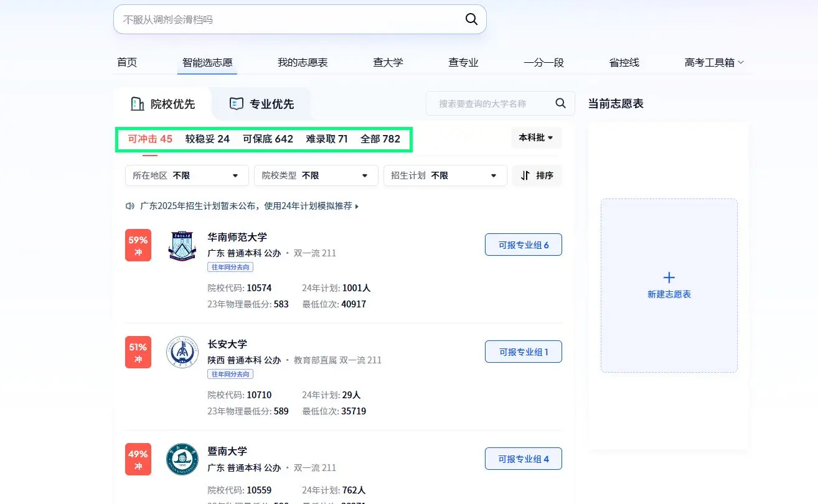This screenshot has width=818, height=504.
Task: Click 可报专业组 6 for 华南师范大学
Action: click(x=523, y=245)
